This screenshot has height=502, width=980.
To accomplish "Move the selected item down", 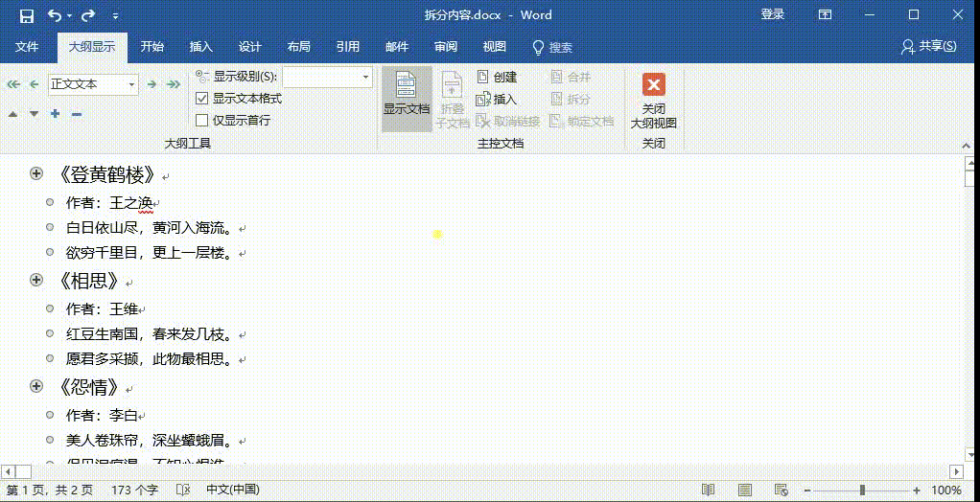I will [x=35, y=114].
